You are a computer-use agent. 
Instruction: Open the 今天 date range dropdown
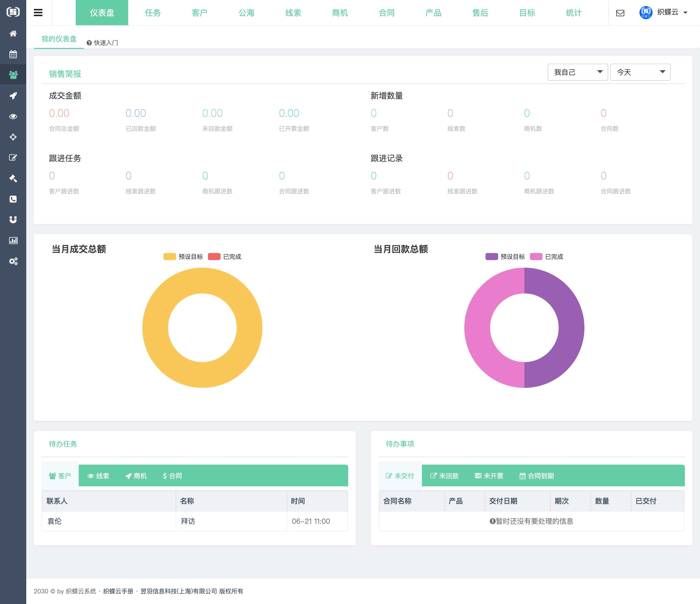point(640,72)
